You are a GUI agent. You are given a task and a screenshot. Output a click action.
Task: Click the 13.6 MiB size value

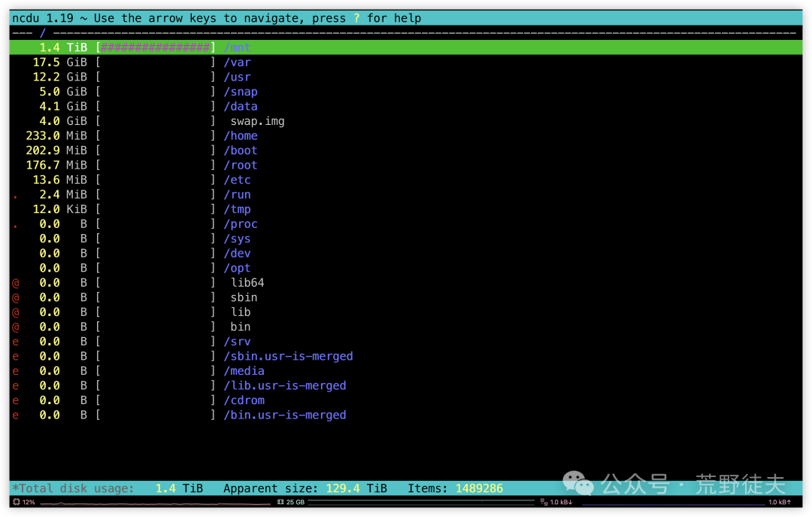coord(59,179)
